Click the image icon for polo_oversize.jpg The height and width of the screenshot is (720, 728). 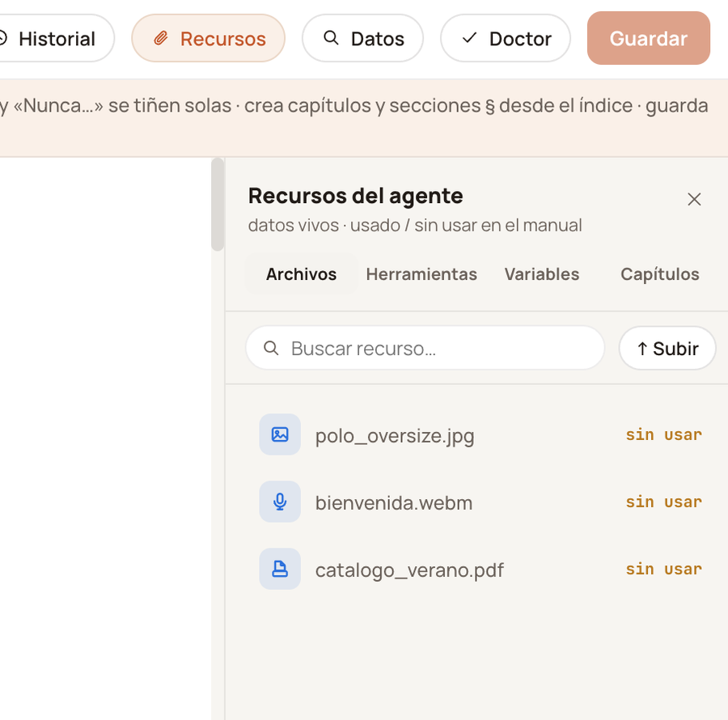click(x=280, y=434)
